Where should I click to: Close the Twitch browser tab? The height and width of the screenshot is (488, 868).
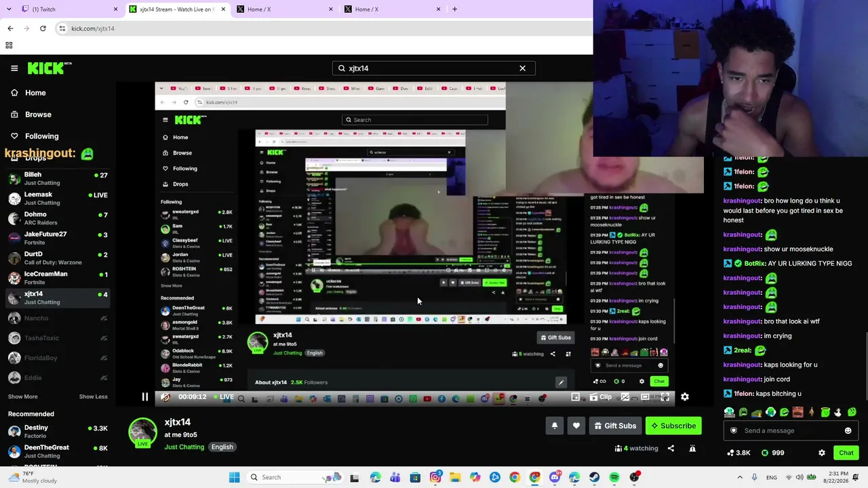click(x=115, y=9)
